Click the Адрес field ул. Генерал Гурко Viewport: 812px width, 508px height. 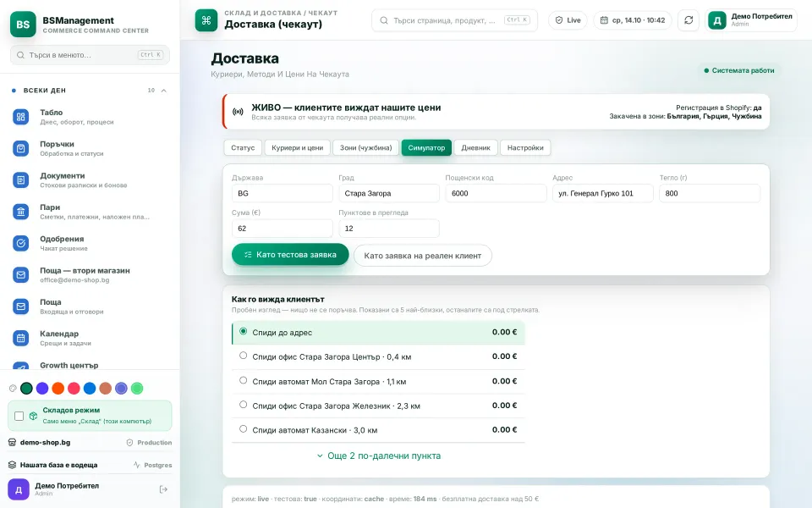click(603, 193)
